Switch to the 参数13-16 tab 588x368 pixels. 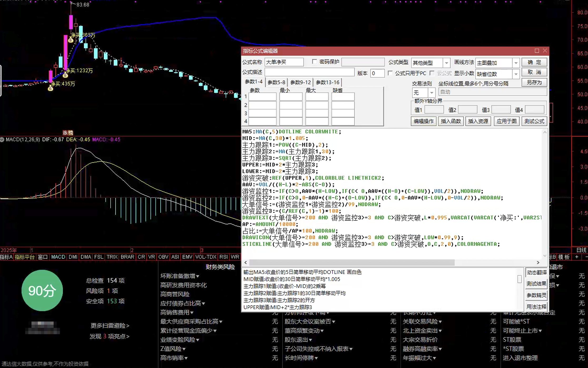pos(327,82)
